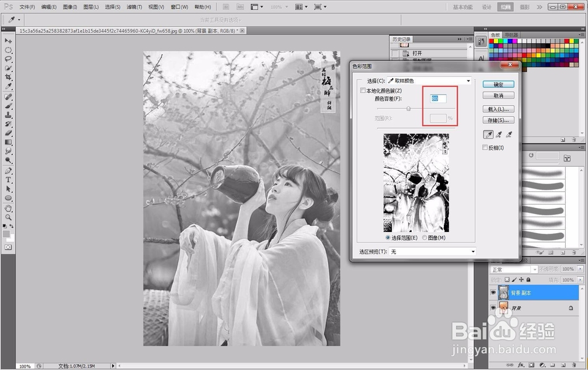Confirm Color Range with 确定 button
This screenshot has height=370, width=588.
pos(499,84)
